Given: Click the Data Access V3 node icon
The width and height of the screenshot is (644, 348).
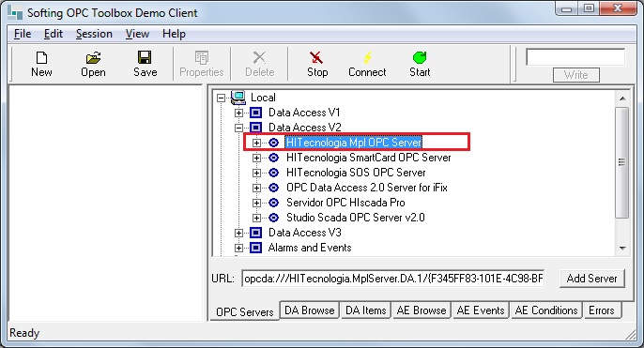Looking at the screenshot, I should 256,233.
